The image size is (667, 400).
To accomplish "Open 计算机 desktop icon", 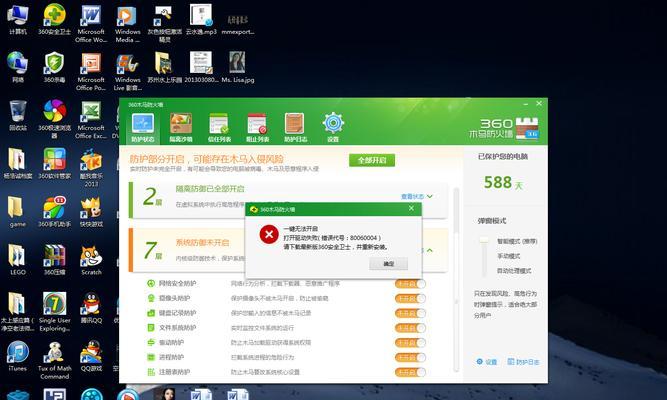I will coord(17,20).
